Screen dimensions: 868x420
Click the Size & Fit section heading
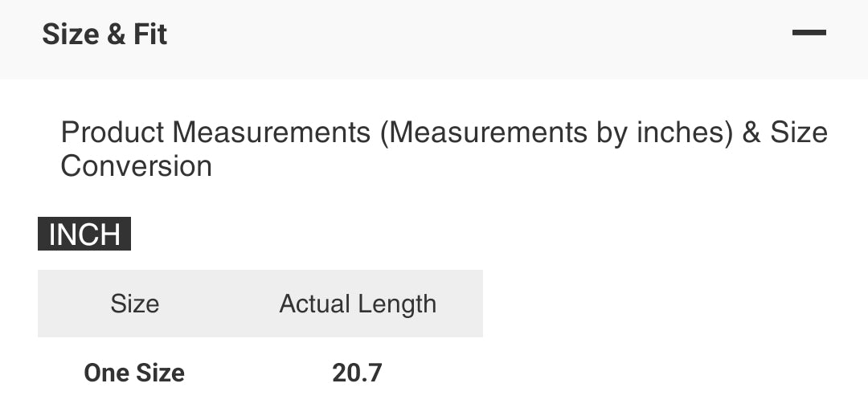click(x=104, y=35)
